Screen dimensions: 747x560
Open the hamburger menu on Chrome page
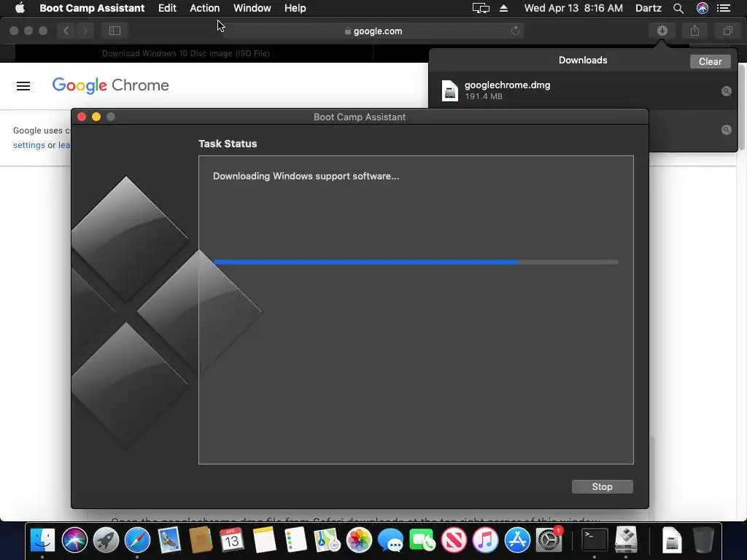[x=23, y=86]
